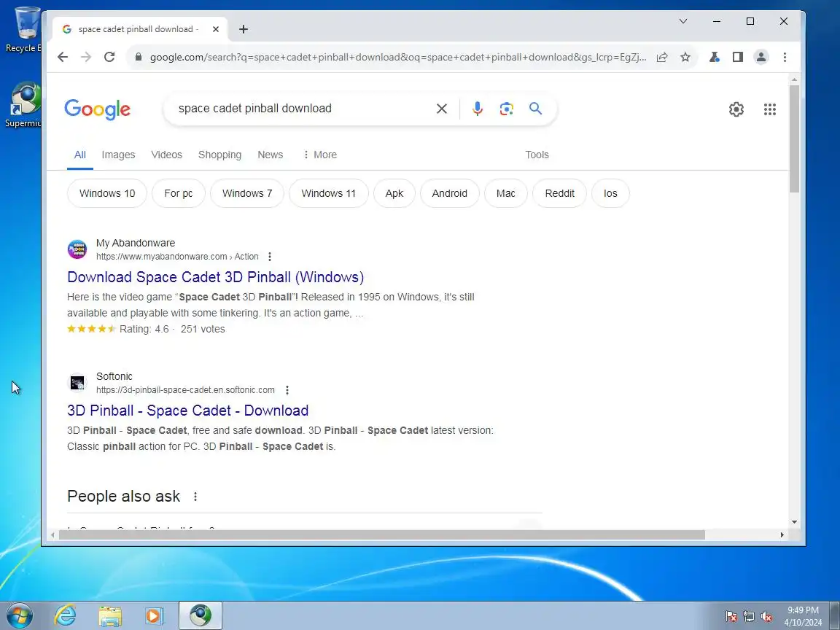840x630 pixels.
Task: Search by image with lens icon
Action: (x=506, y=109)
